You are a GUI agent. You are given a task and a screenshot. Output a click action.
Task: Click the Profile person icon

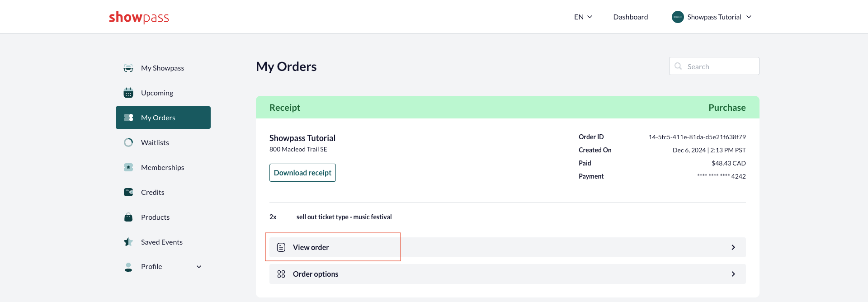(x=128, y=267)
